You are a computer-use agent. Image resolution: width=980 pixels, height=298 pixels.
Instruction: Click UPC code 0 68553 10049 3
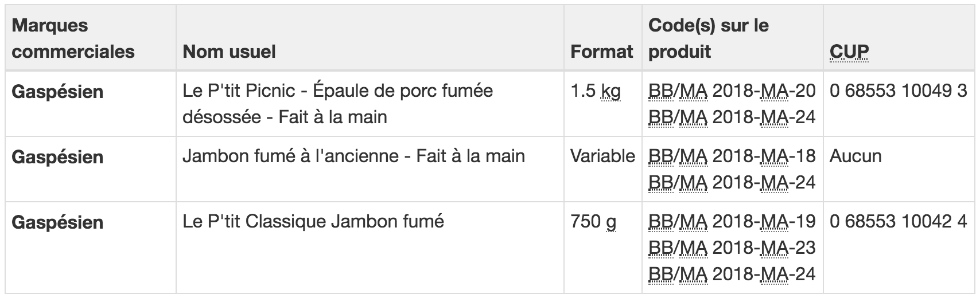pos(899,91)
